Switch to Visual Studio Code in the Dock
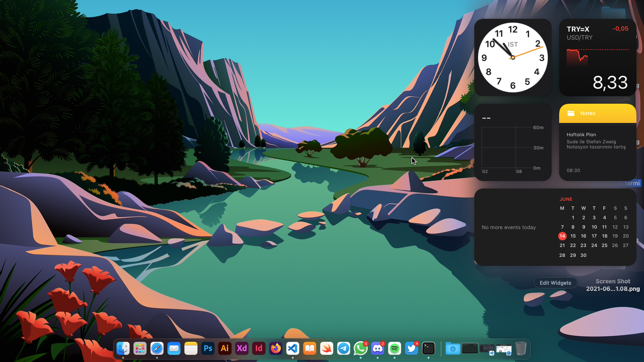The height and width of the screenshot is (362, 644). coord(293,348)
